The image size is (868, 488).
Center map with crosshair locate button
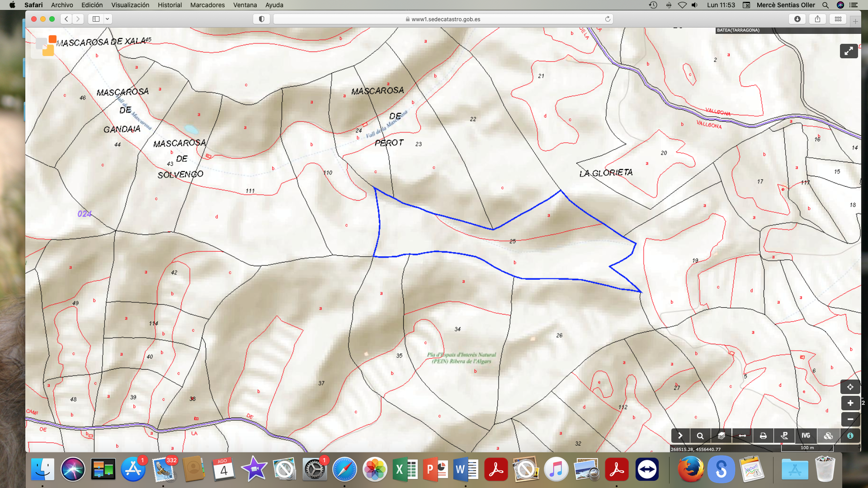[850, 387]
